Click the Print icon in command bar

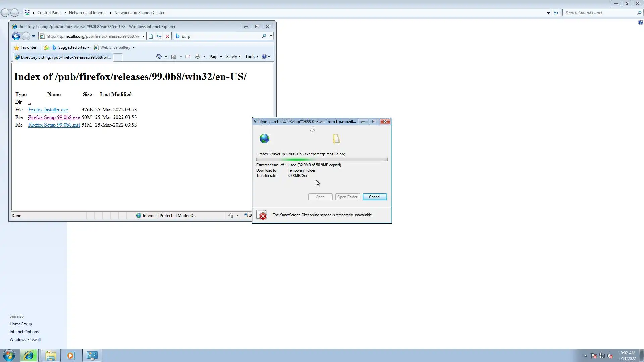(x=197, y=57)
